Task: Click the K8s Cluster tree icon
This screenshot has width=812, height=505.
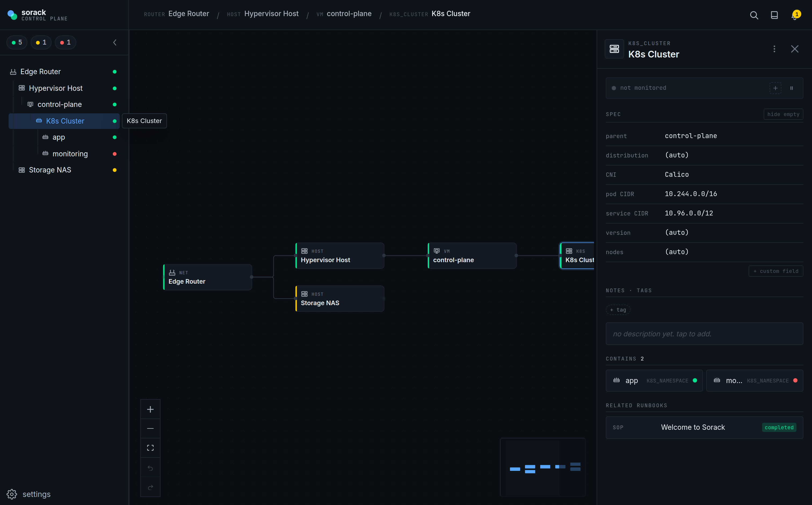Action: coord(39,121)
